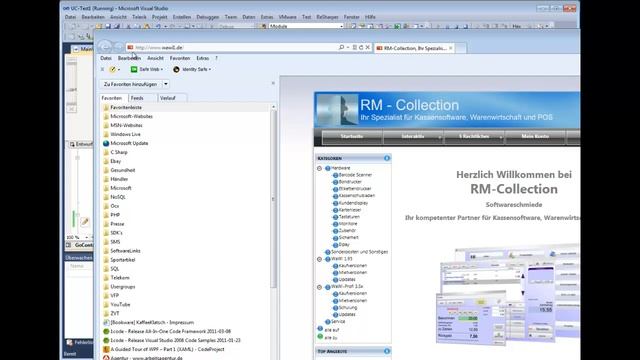Click the search magnifier in address bar
The image size is (640, 360).
click(x=341, y=47)
